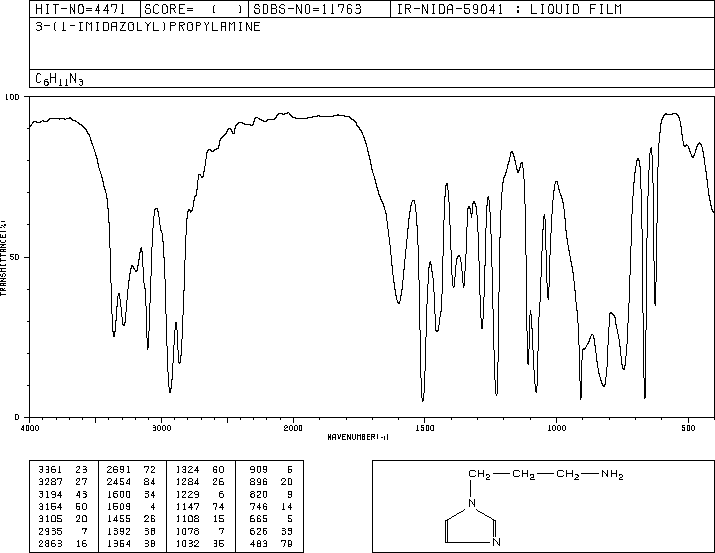Select the 626 row in the last table column
The height and width of the screenshot is (553, 715).
[271, 531]
